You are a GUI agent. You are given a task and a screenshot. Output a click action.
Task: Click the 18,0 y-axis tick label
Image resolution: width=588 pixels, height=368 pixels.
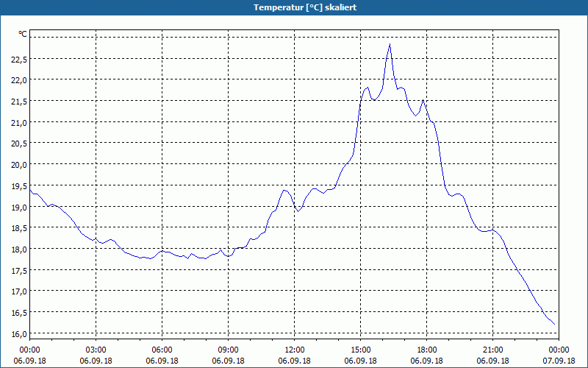19,249
